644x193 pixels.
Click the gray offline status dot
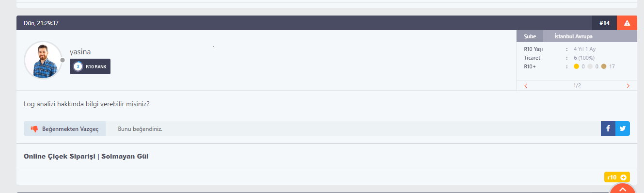pyautogui.click(x=63, y=60)
